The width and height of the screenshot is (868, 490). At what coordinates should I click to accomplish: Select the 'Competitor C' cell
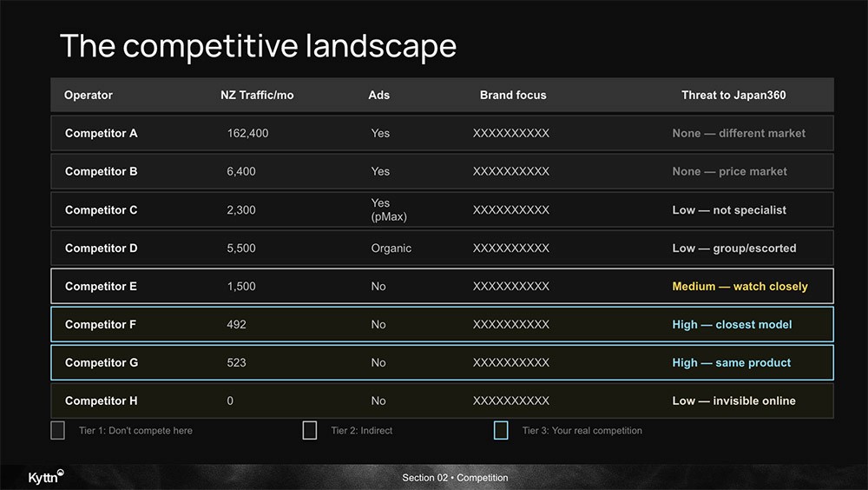tap(102, 210)
